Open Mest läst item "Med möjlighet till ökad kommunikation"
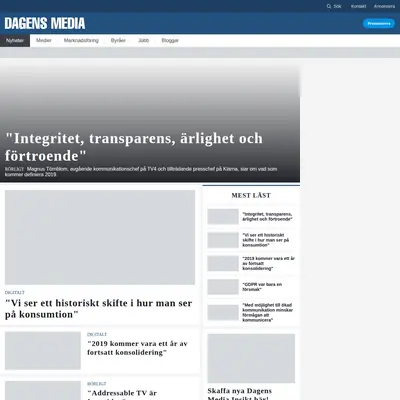The height and width of the screenshot is (400, 400). [267, 313]
